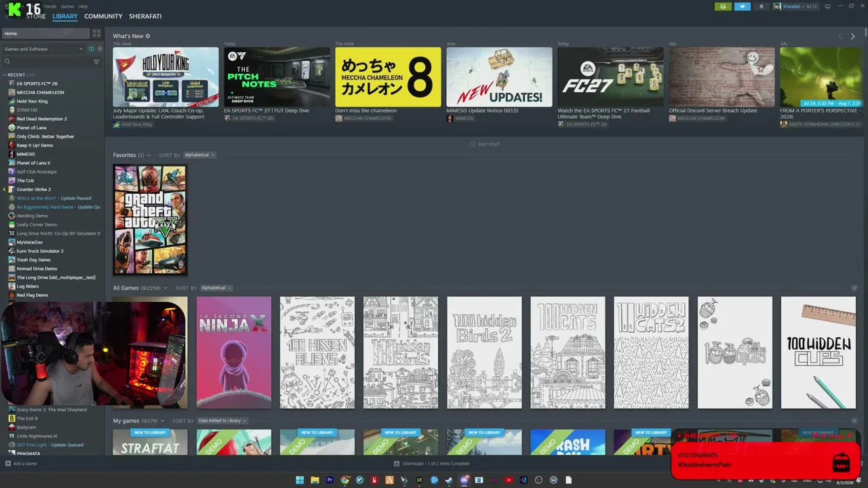Select Golf Club Nostalgia in sidebar
The height and width of the screenshot is (488, 868).
tap(37, 171)
